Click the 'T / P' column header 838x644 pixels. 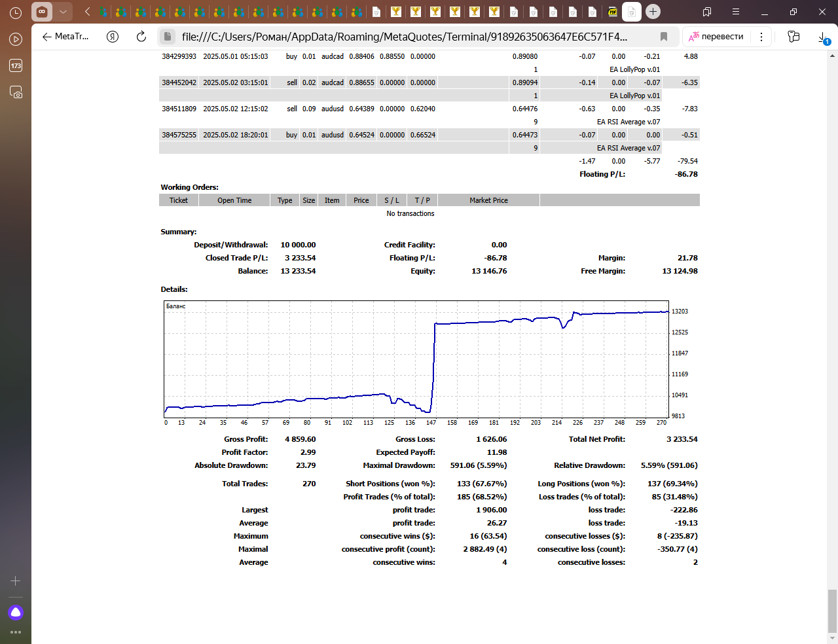click(422, 200)
